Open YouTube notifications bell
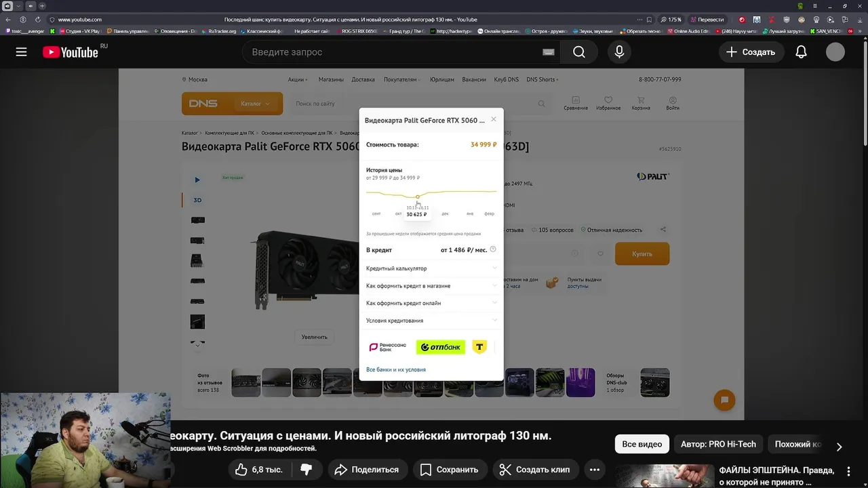Screen dimensions: 868x488 pyautogui.click(x=801, y=52)
